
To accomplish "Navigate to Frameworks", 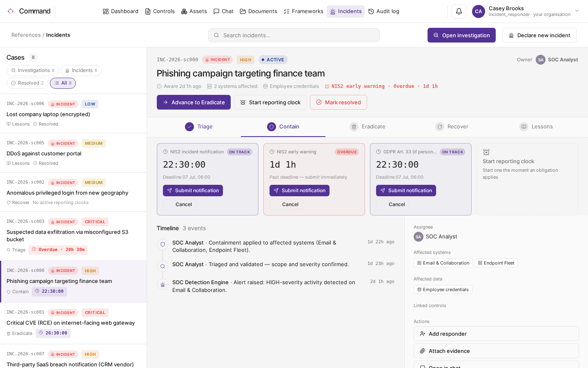I will [x=303, y=11].
